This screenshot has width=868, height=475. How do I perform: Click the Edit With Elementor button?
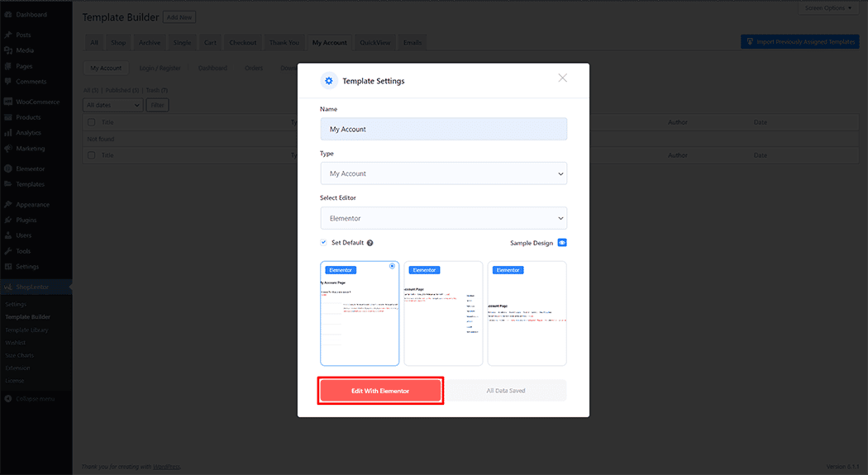pyautogui.click(x=380, y=391)
